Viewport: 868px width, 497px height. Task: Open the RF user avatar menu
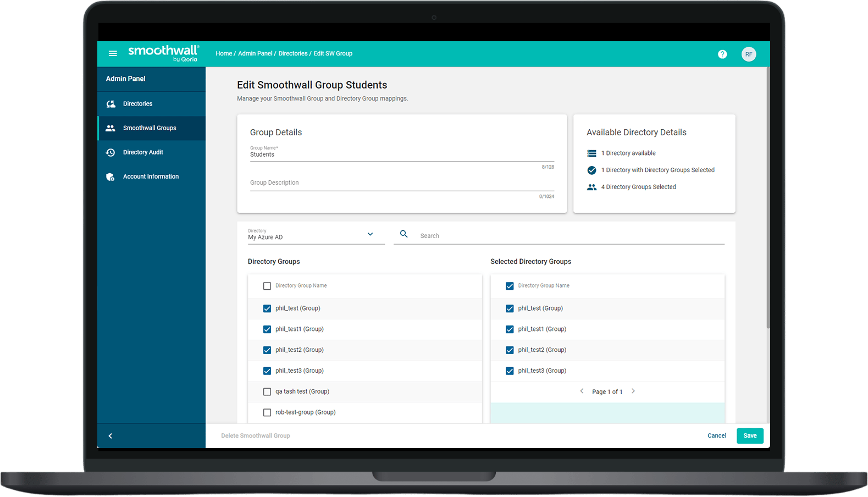click(x=748, y=54)
